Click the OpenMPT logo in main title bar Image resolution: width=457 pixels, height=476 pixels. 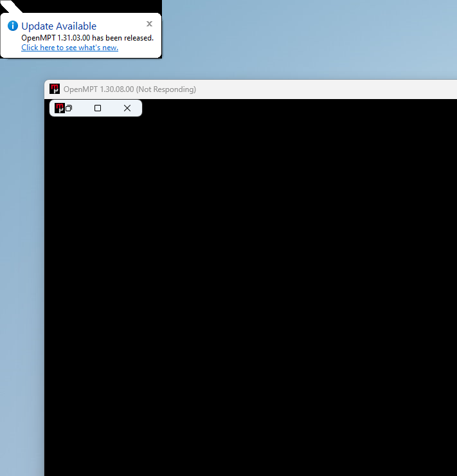tap(55, 89)
